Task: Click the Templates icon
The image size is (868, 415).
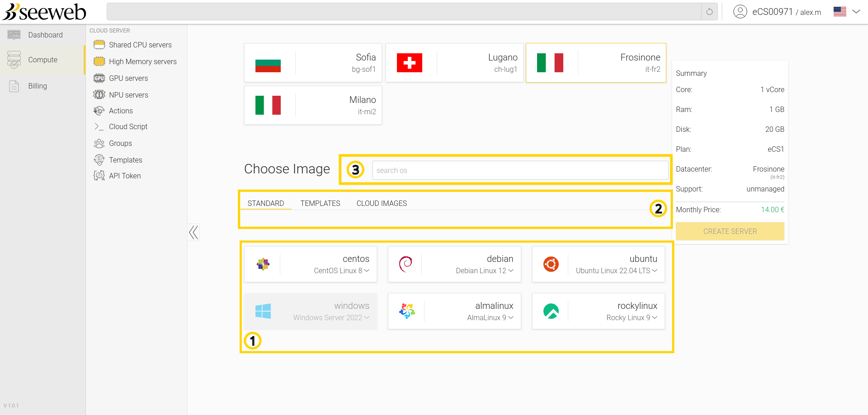Action: (x=99, y=160)
